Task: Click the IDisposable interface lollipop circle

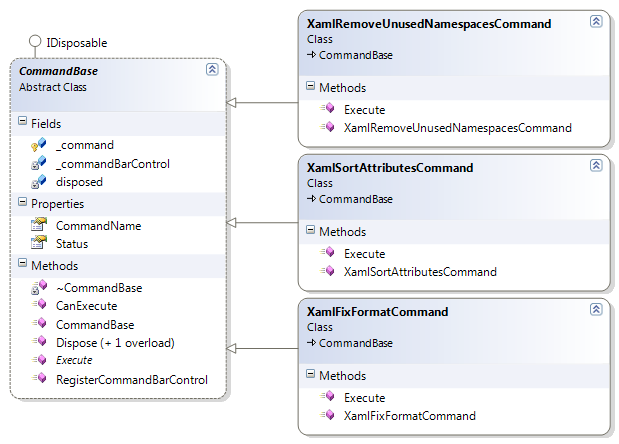Action: [x=35, y=41]
